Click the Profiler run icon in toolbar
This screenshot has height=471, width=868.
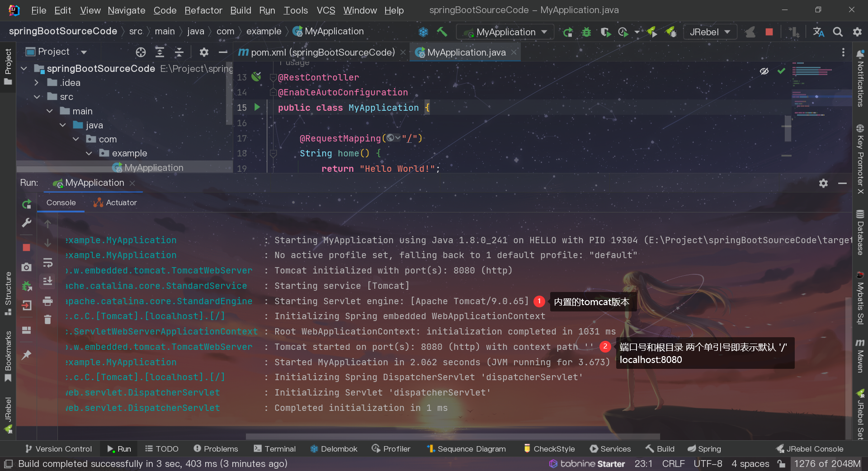click(623, 32)
